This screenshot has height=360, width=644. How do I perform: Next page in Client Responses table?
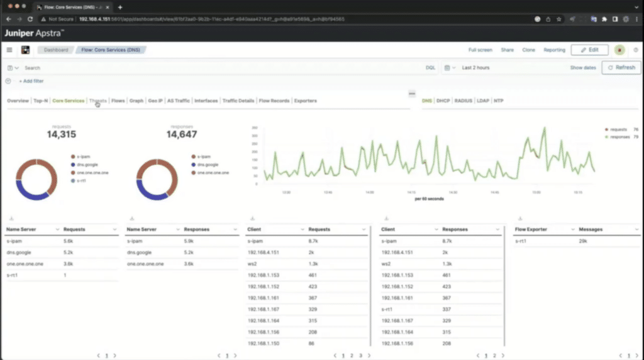[x=502, y=356]
